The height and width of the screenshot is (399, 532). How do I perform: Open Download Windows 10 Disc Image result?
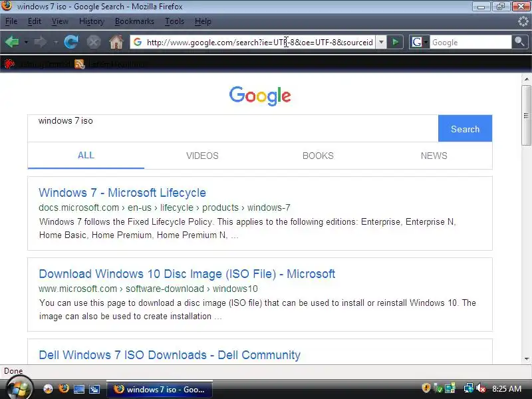pyautogui.click(x=187, y=273)
